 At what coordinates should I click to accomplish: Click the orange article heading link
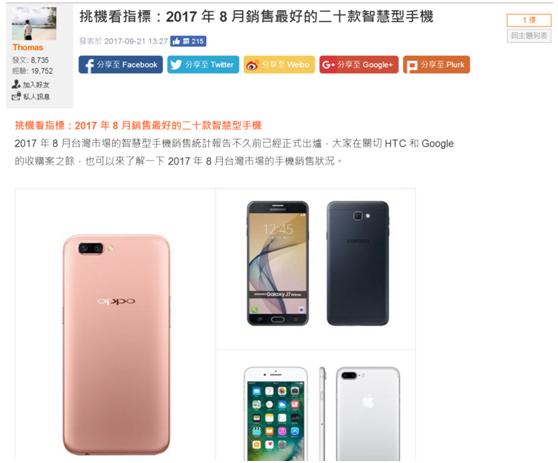coord(138,125)
